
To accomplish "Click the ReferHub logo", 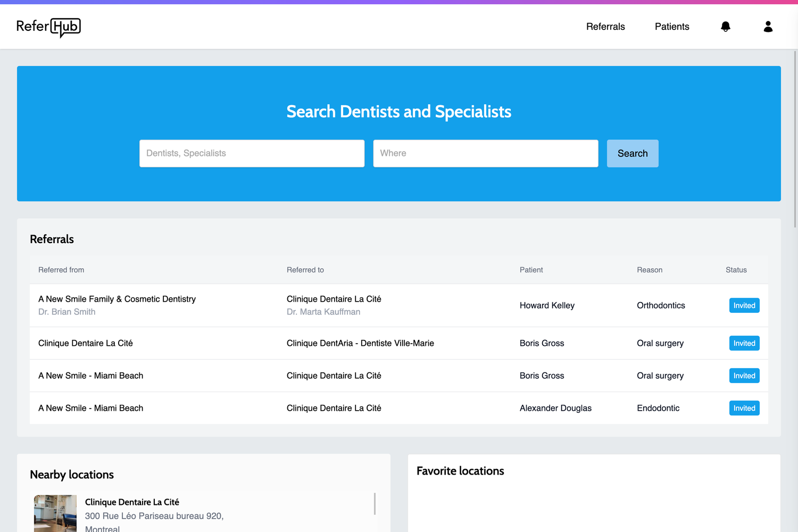I will pos(48,27).
